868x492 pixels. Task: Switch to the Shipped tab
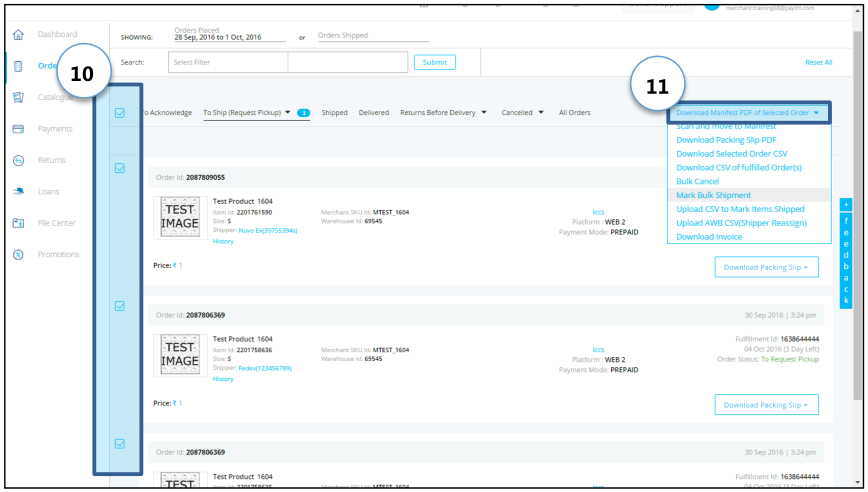point(334,112)
